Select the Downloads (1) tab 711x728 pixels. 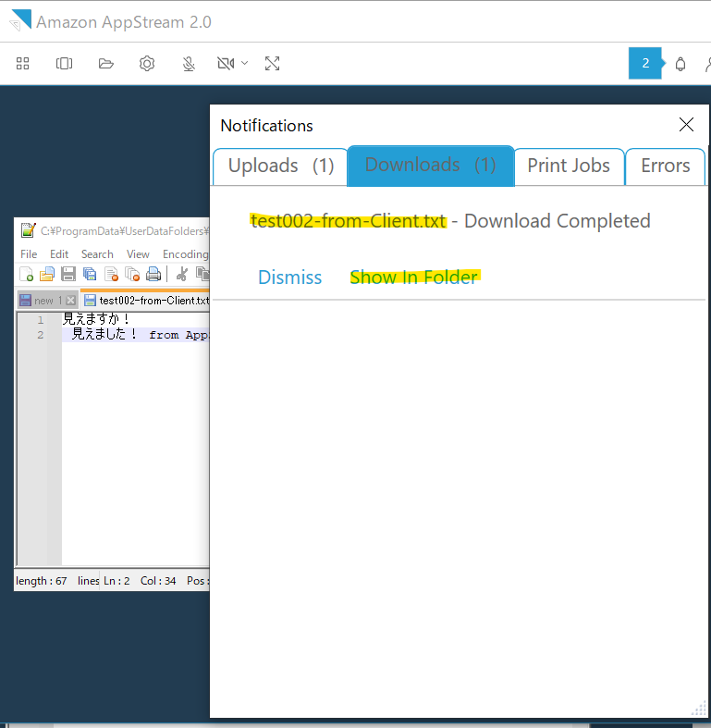click(431, 166)
